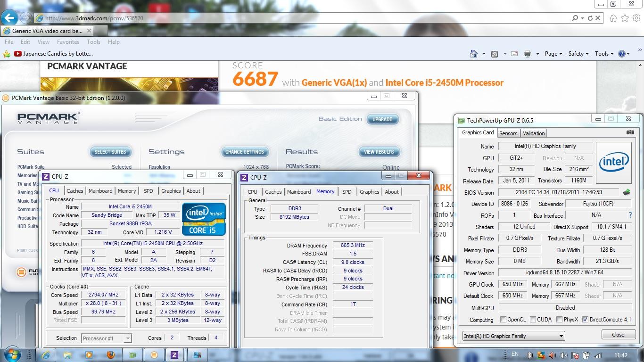The height and width of the screenshot is (362, 644).
Task: Open a new blank browser tab
Action: pyautogui.click(x=101, y=31)
